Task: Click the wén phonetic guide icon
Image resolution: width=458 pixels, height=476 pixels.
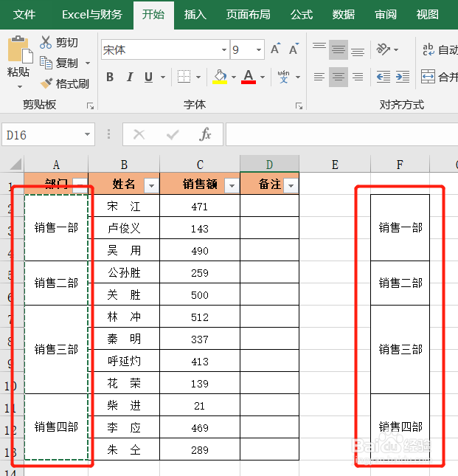Action: pos(283,77)
